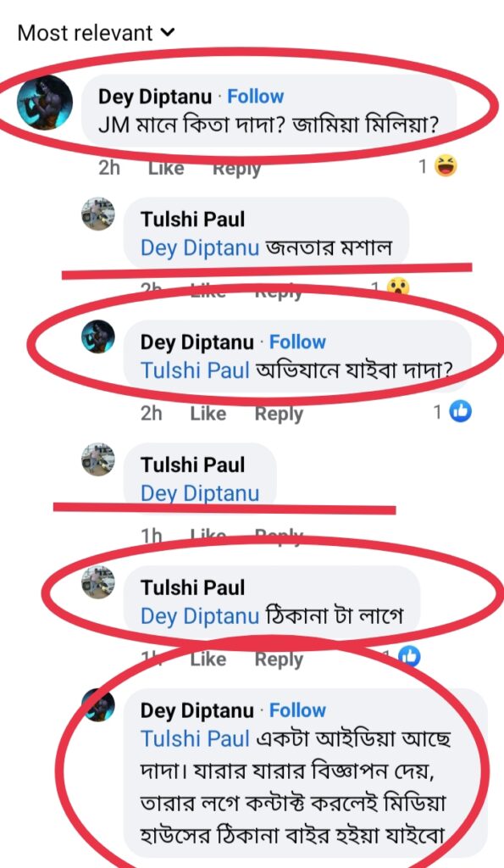Open Tulshi Paul's avatar beside জনতার মশাল reply
Screen dimensions: 504x868
[98, 214]
